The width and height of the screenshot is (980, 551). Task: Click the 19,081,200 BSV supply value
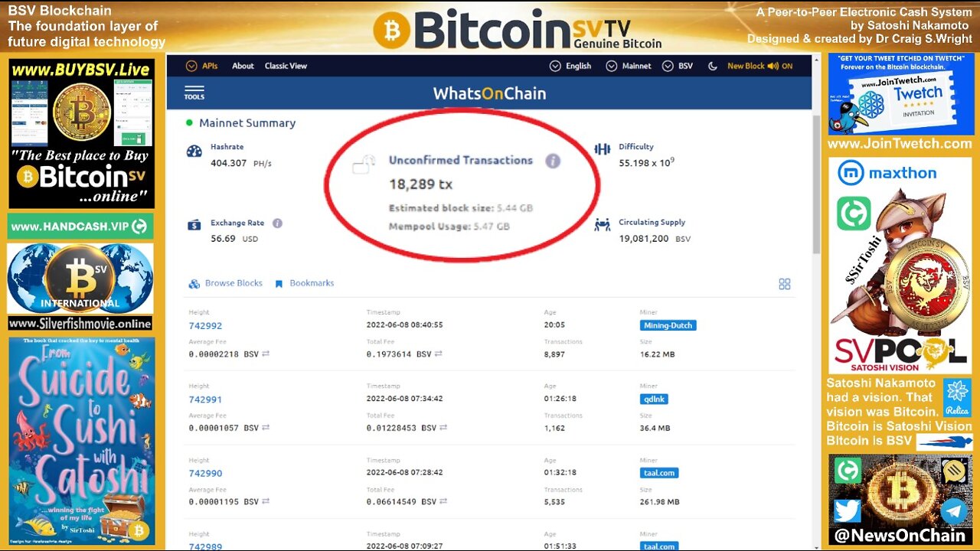click(655, 239)
